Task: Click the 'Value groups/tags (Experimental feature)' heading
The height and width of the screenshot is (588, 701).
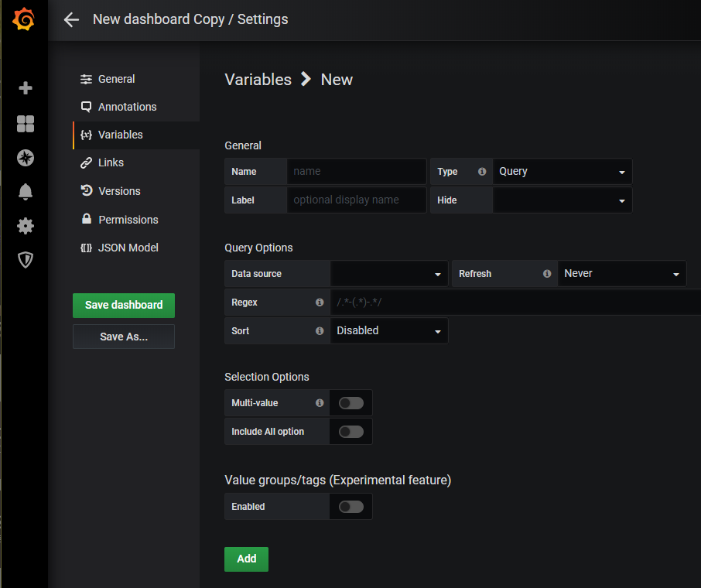Action: coord(337,480)
